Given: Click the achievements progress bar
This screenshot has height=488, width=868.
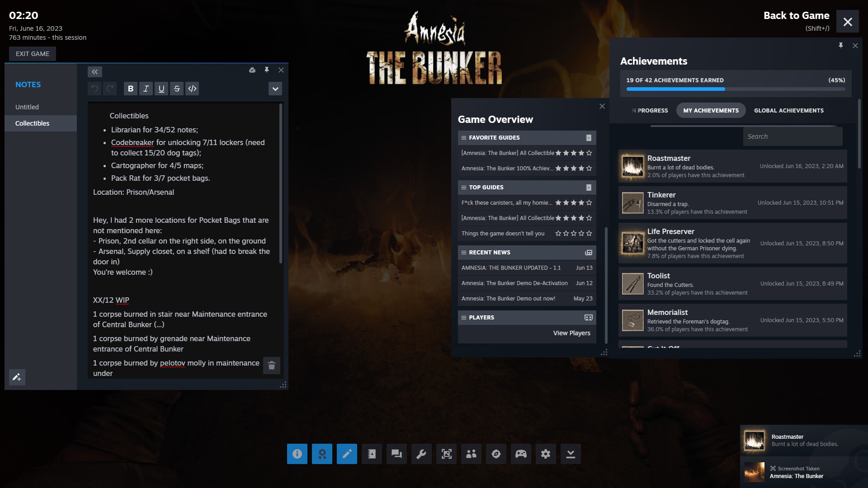Looking at the screenshot, I should click(736, 89).
